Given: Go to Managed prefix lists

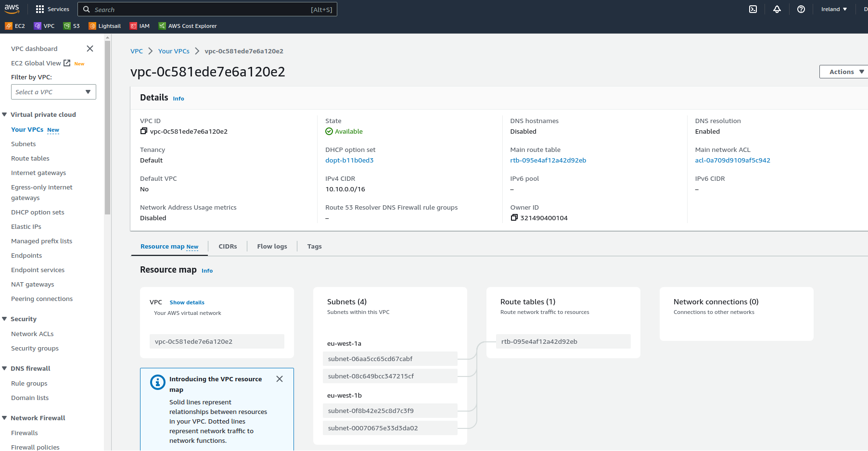Looking at the screenshot, I should [x=41, y=241].
